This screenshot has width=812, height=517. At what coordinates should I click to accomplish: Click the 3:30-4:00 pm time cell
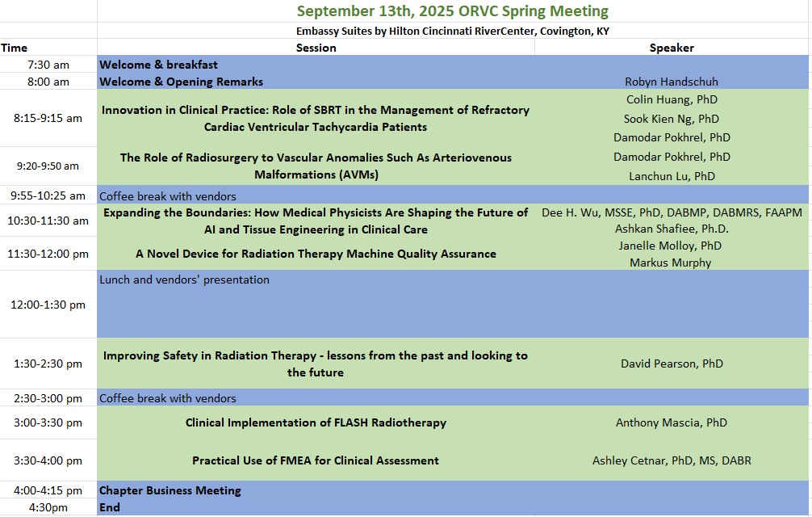tap(48, 460)
